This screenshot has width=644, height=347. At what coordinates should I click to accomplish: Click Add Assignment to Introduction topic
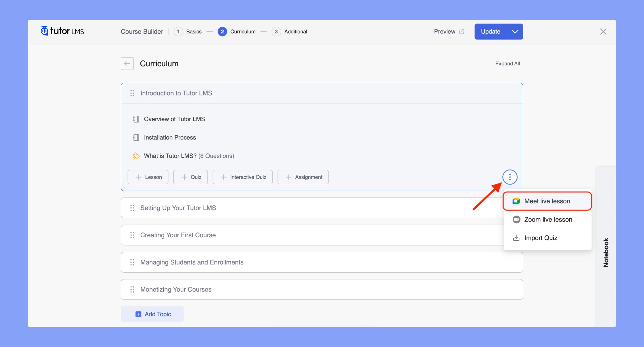point(304,177)
